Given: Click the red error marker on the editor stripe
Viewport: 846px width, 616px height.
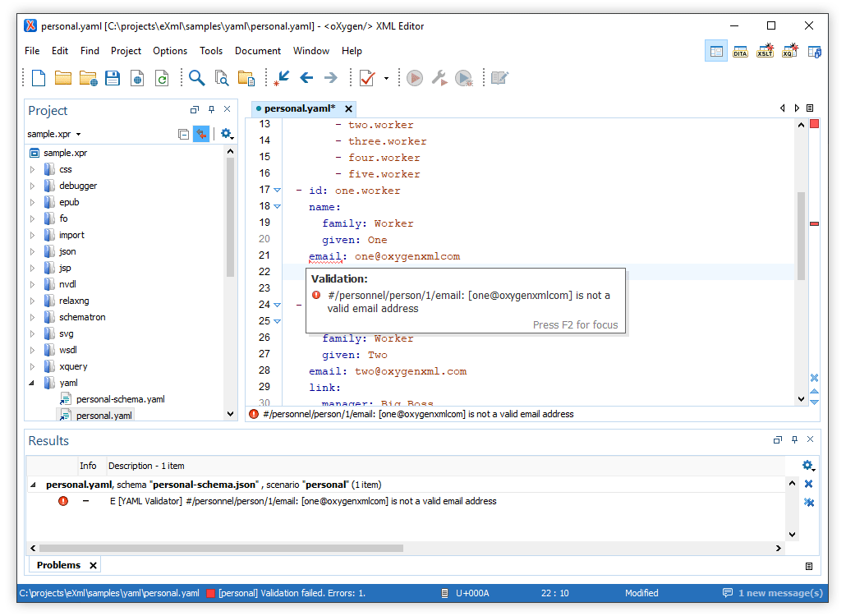Looking at the screenshot, I should click(x=815, y=223).
